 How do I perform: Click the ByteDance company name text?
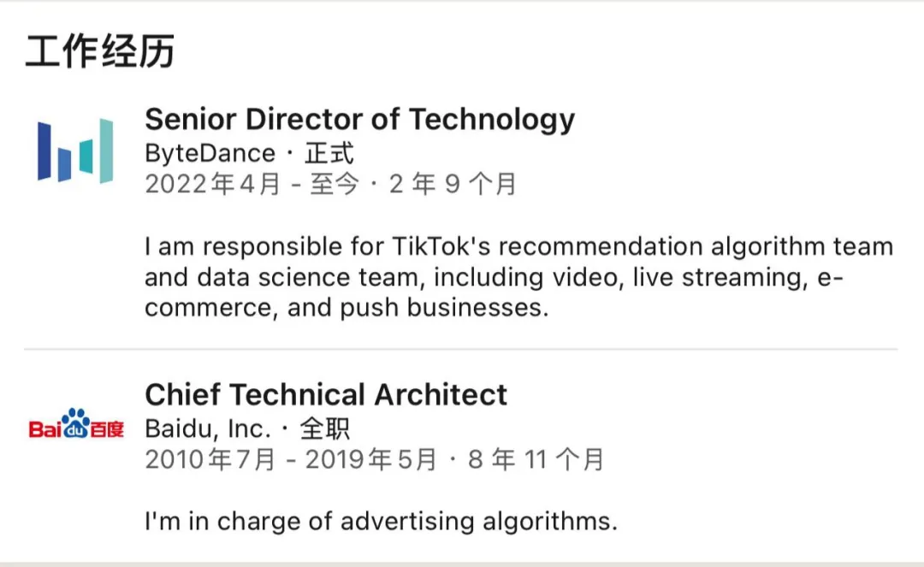pyautogui.click(x=210, y=154)
